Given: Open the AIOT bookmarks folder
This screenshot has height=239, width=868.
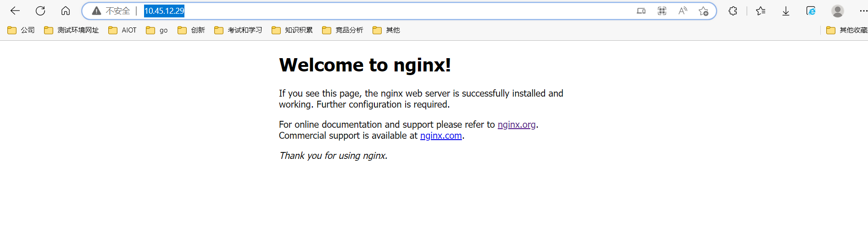Looking at the screenshot, I should (x=122, y=30).
